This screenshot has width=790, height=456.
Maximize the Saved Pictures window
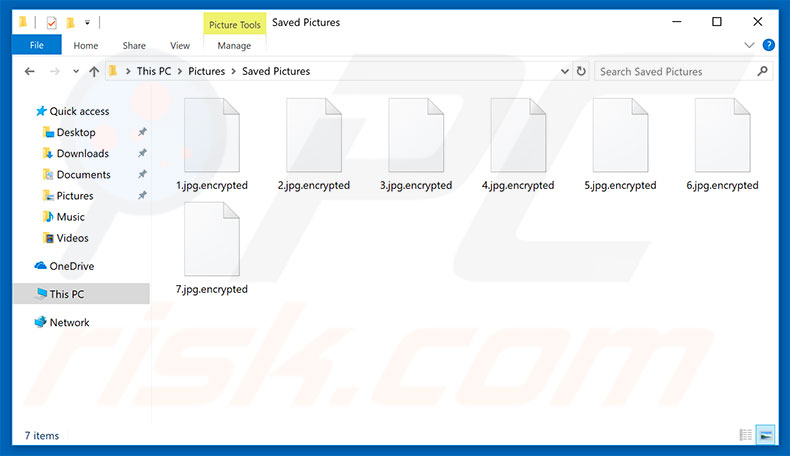716,22
